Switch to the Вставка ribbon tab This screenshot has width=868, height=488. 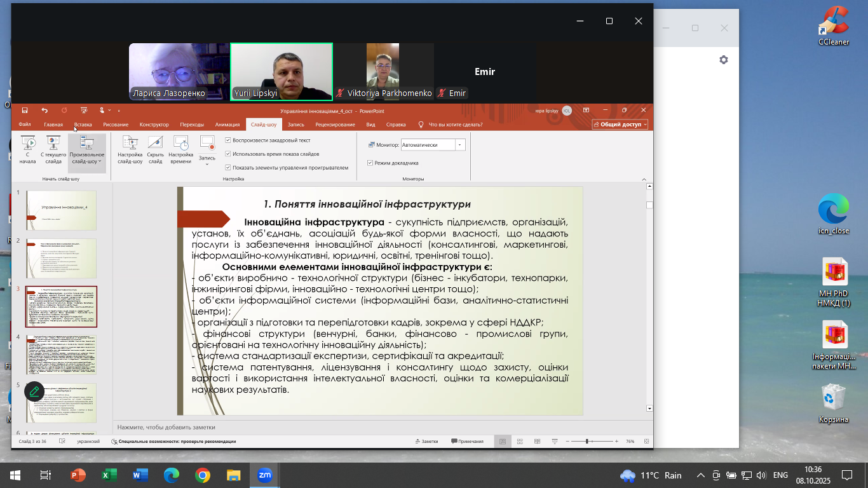pos(83,125)
